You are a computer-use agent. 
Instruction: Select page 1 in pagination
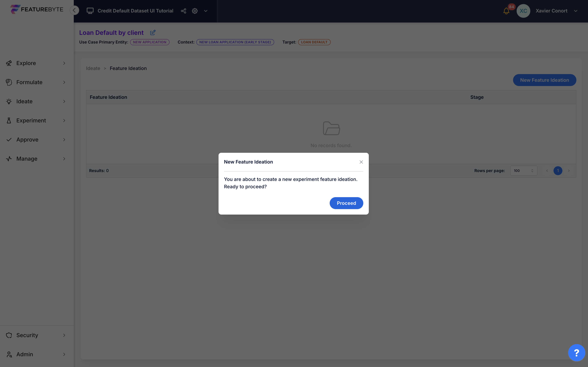(558, 171)
